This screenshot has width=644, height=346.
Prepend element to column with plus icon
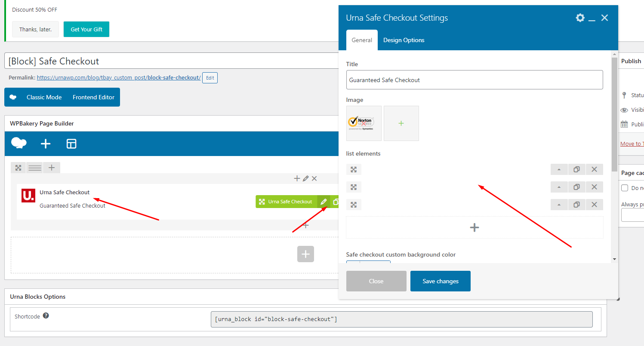click(297, 178)
